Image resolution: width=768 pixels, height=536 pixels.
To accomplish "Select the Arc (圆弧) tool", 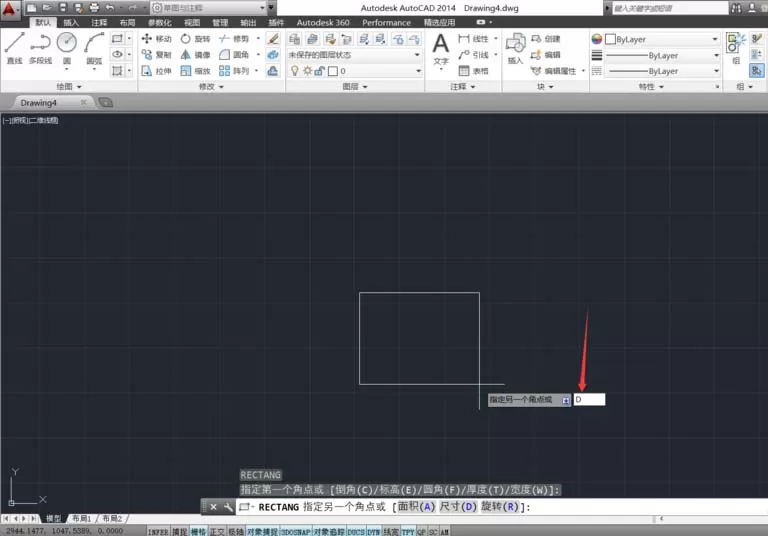I will pyautogui.click(x=94, y=48).
